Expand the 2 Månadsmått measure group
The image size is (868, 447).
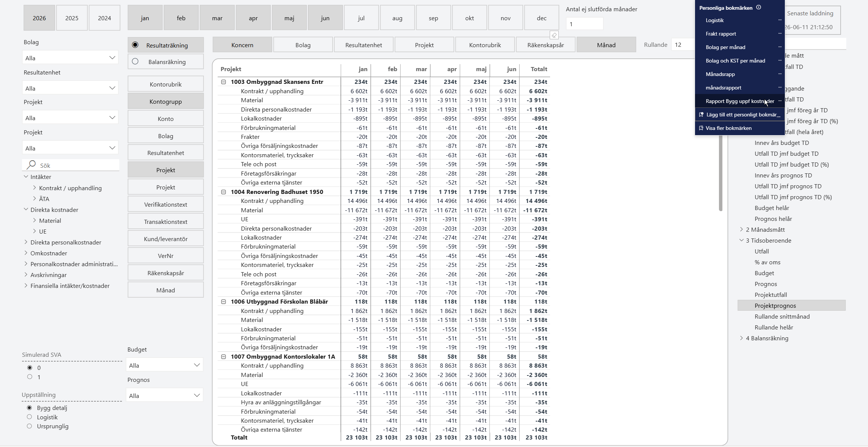click(x=741, y=229)
